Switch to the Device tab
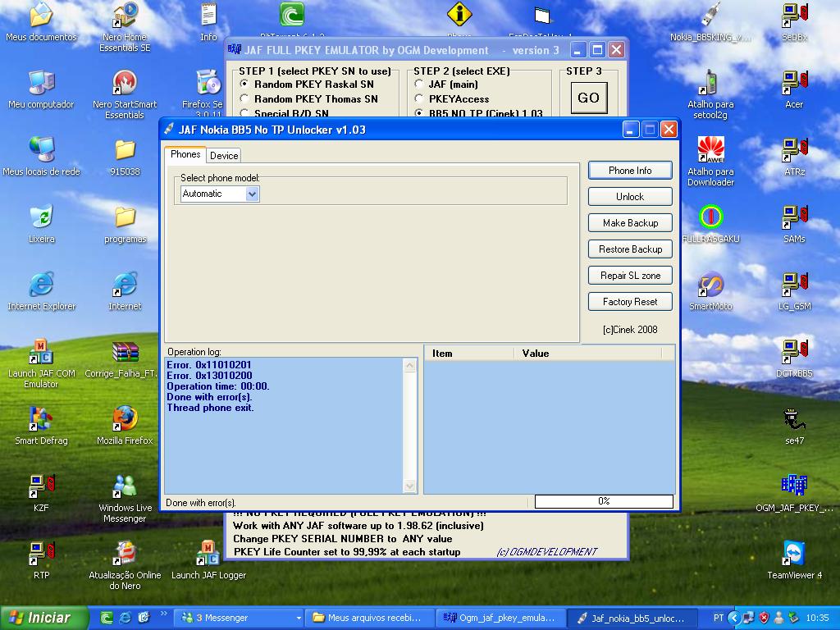 (224, 155)
